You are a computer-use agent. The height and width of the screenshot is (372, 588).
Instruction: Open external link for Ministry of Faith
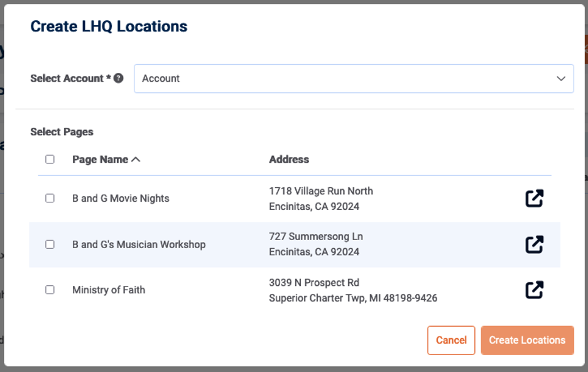534,290
